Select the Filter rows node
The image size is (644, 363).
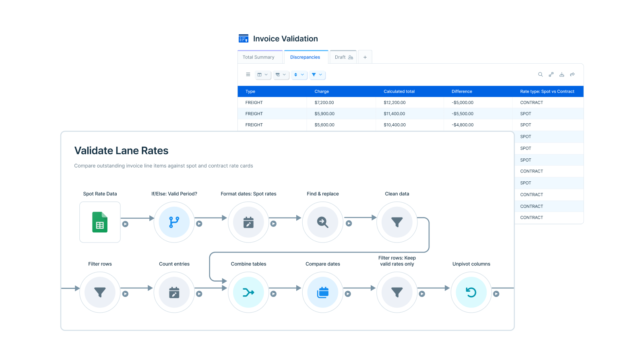point(100,292)
